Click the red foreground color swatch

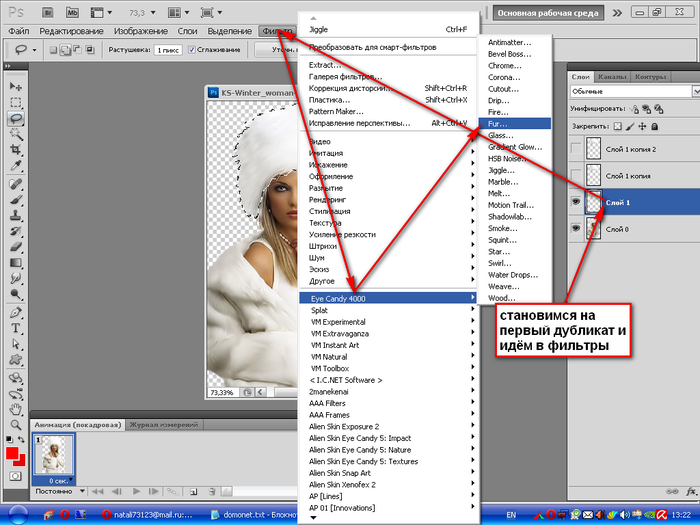12,453
